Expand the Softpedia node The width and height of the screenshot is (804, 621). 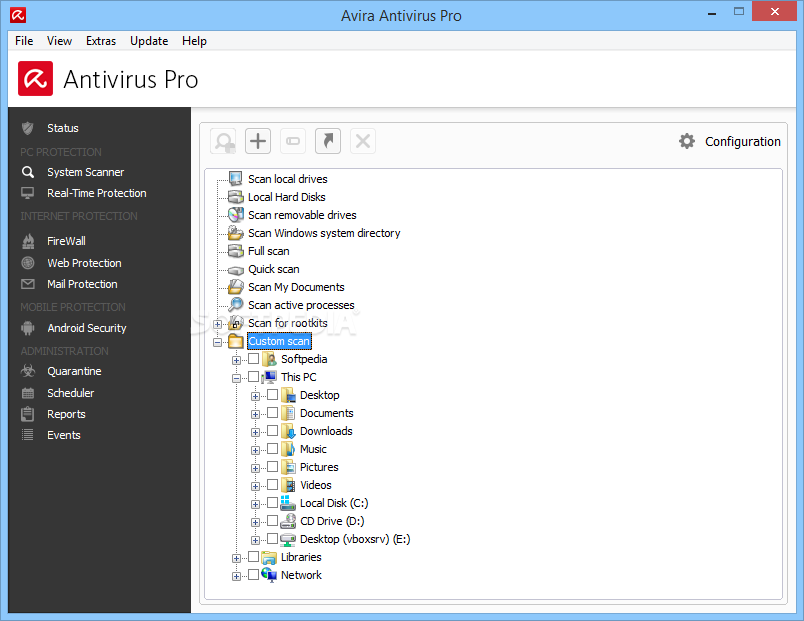236,360
